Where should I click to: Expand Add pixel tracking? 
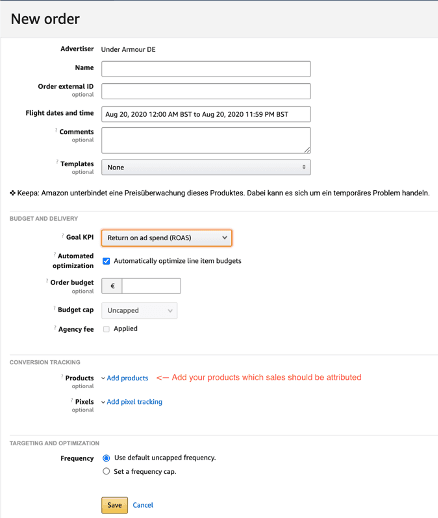(132, 402)
